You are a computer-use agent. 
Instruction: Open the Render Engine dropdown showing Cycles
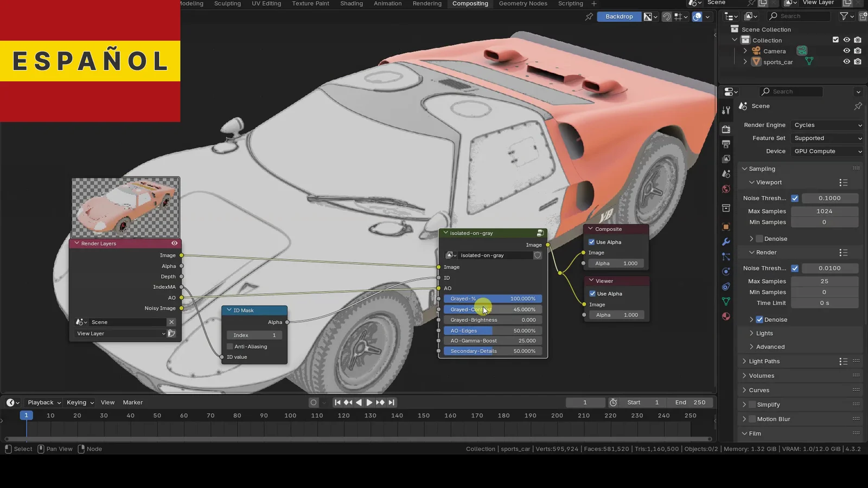tap(827, 125)
